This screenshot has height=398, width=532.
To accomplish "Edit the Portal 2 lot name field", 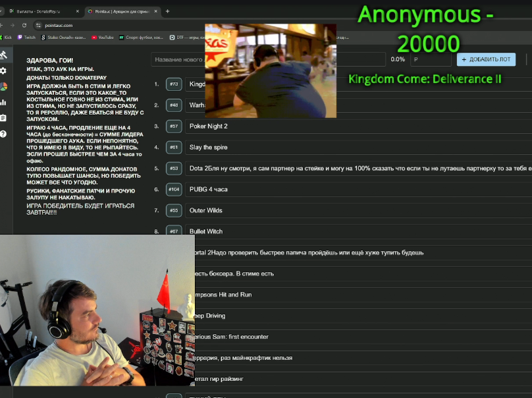I will pyautogui.click(x=363, y=252).
